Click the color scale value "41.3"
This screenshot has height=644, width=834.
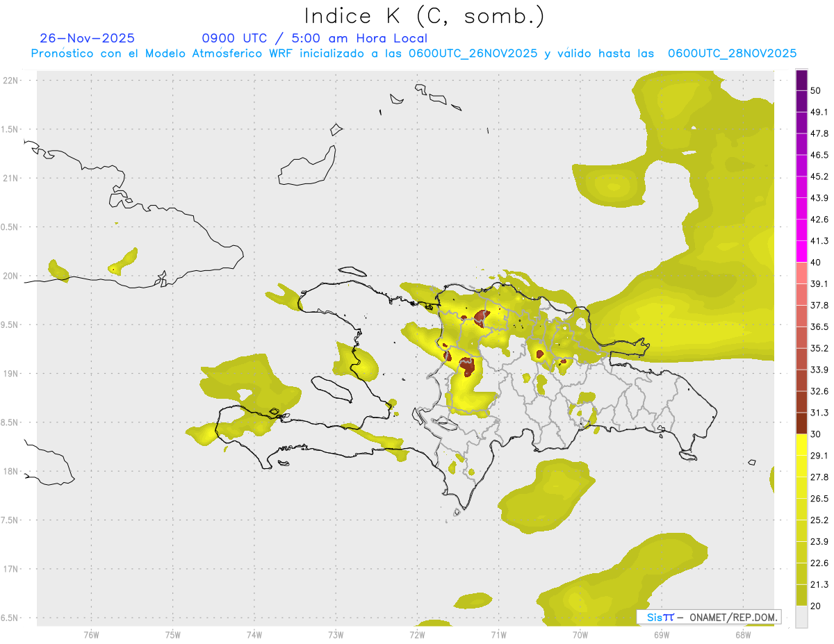819,241
